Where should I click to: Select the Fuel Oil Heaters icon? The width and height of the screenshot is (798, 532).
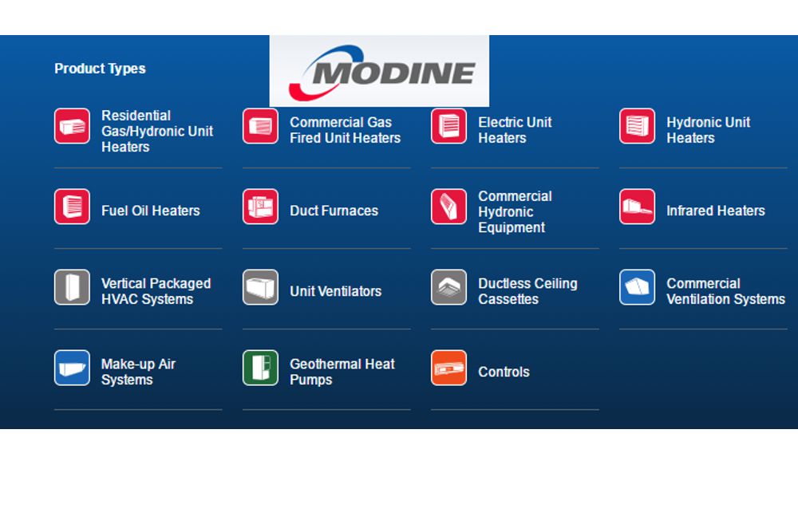pyautogui.click(x=73, y=207)
